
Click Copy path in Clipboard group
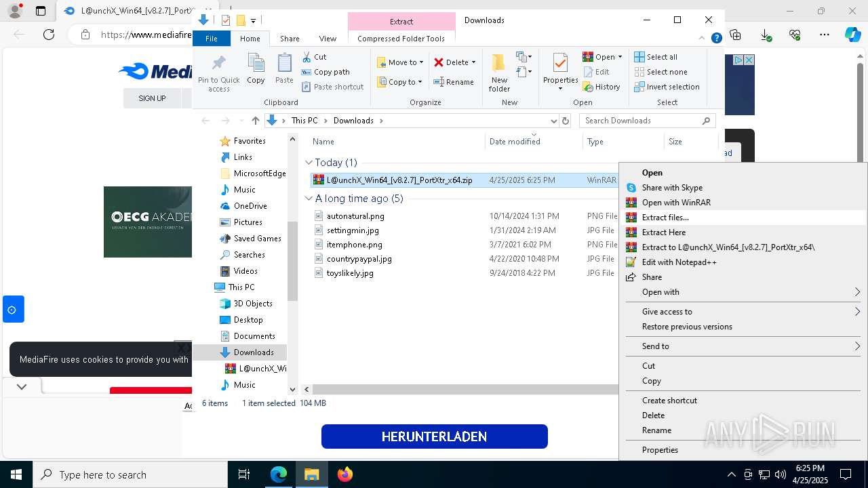(325, 72)
